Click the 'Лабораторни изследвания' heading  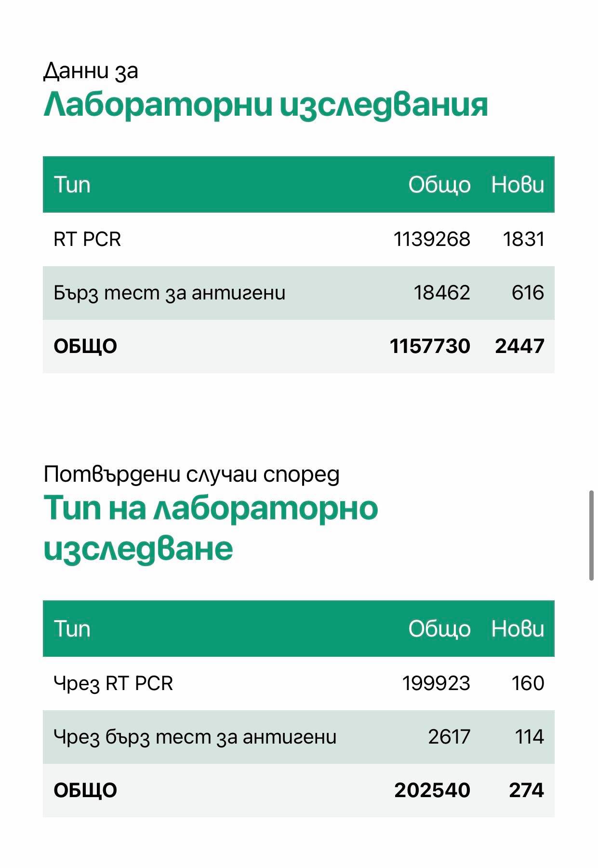(266, 105)
